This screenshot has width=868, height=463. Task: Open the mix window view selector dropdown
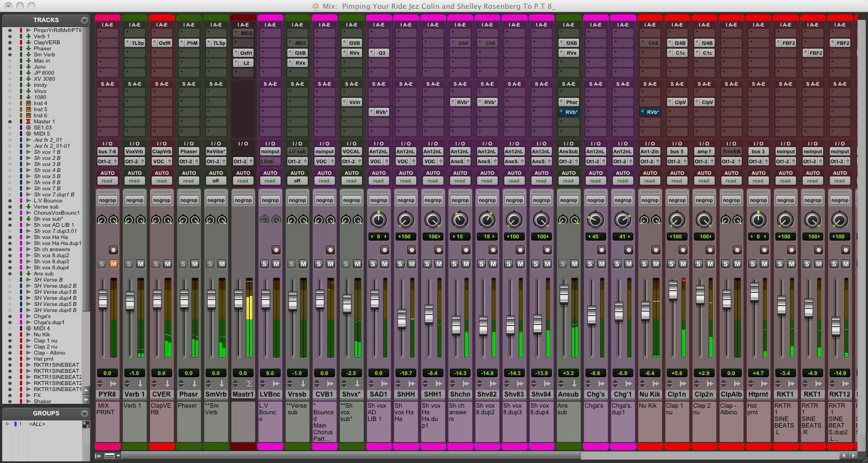pos(111,456)
